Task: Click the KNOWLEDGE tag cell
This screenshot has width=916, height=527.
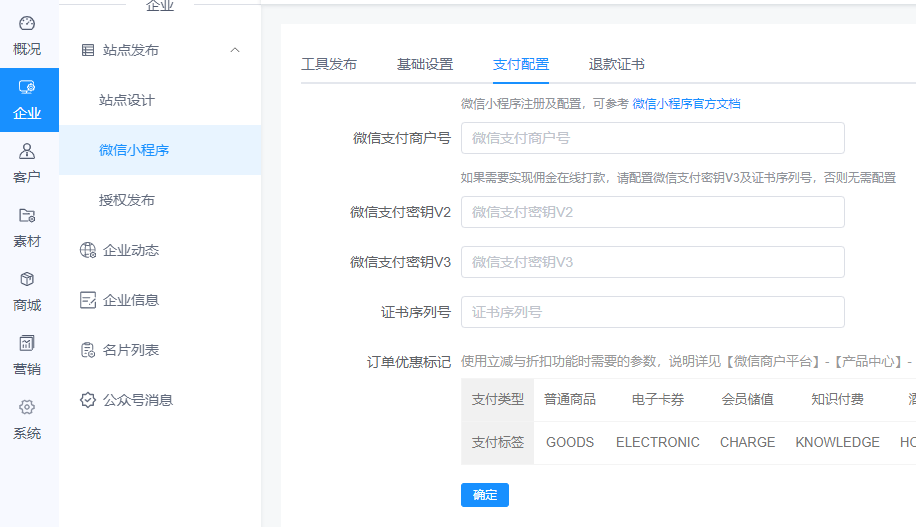Action: (x=837, y=443)
